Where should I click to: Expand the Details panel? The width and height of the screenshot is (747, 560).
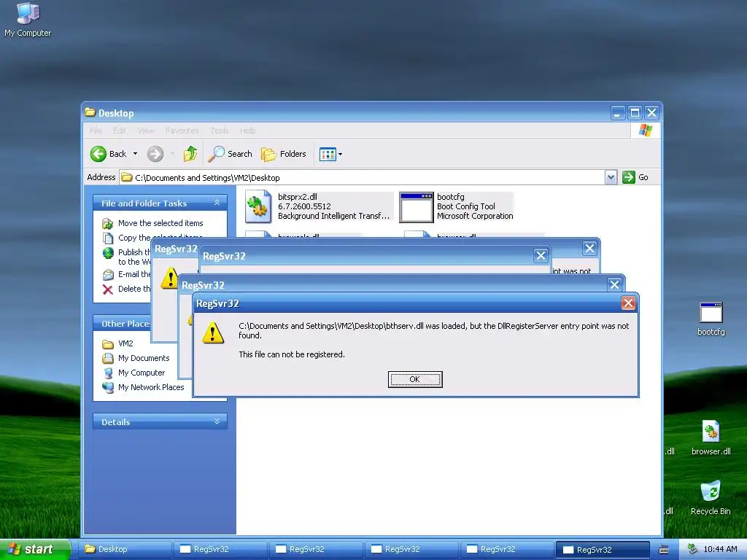[x=217, y=421]
